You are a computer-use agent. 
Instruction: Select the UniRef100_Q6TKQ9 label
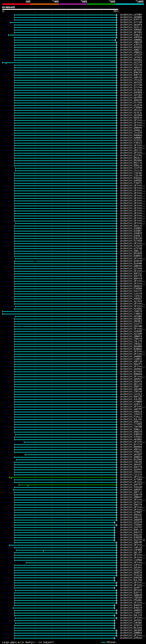coord(131,70)
